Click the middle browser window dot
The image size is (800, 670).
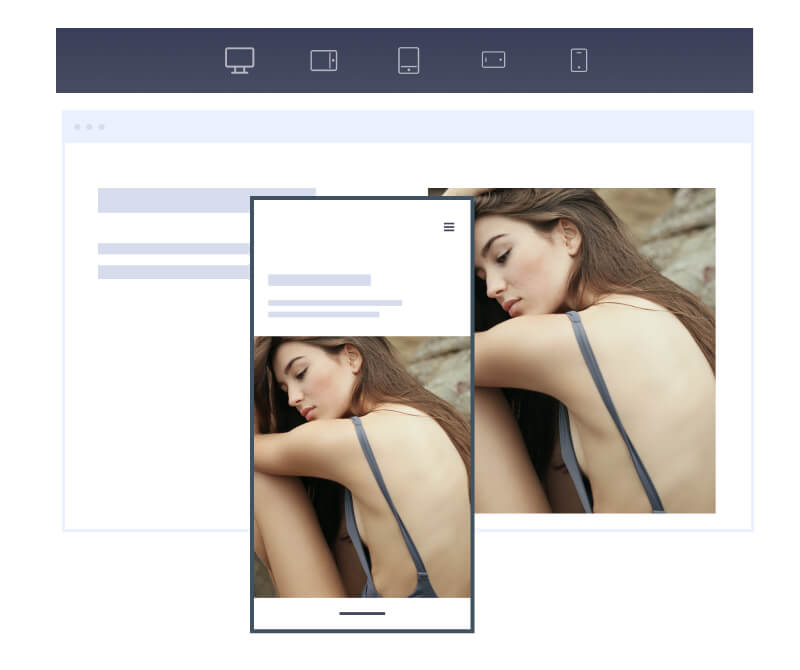tap(91, 126)
